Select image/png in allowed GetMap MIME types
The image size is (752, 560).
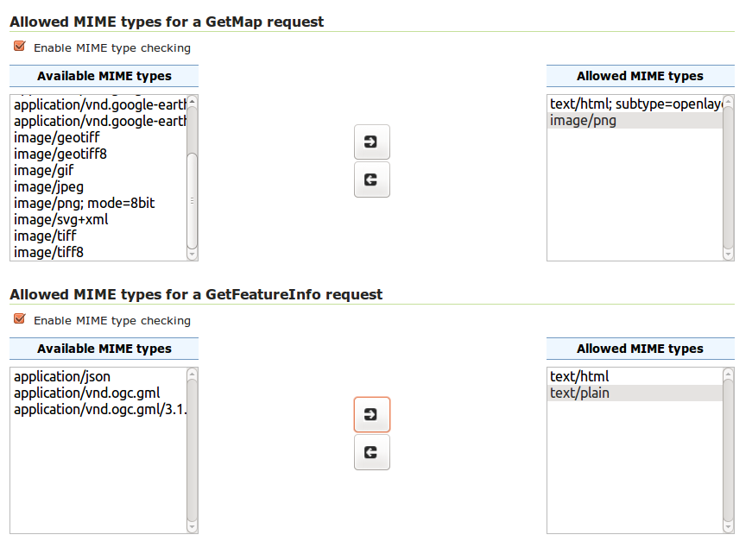coord(578,120)
